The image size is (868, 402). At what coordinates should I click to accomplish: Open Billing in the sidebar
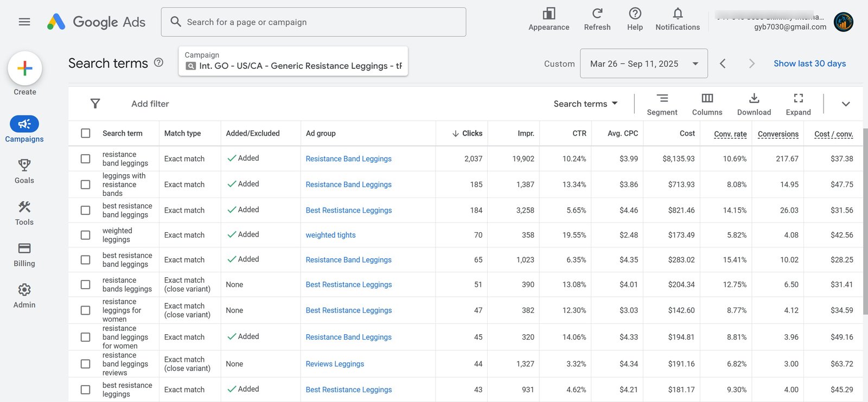pyautogui.click(x=24, y=254)
